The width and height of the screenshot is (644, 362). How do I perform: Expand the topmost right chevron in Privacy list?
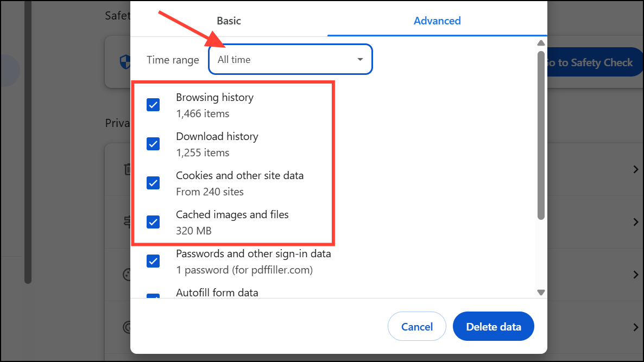(636, 169)
